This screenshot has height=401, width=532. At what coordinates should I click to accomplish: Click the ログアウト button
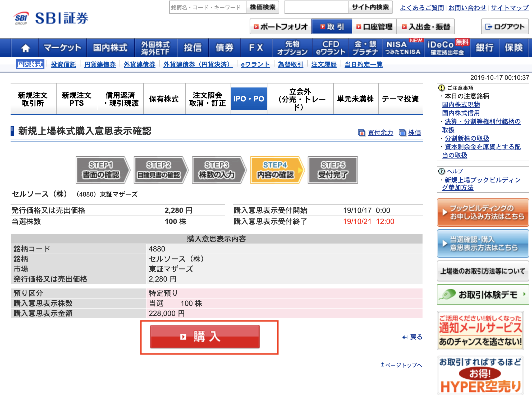(x=505, y=26)
